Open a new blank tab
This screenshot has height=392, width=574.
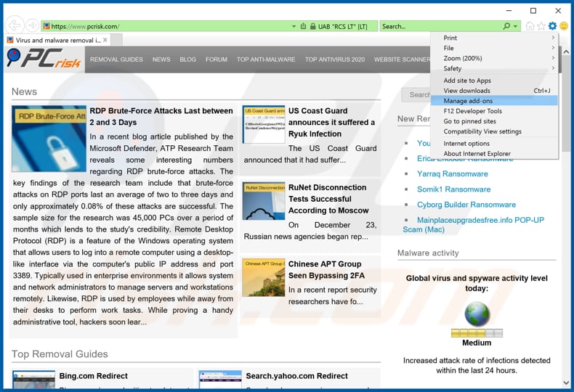tap(116, 40)
